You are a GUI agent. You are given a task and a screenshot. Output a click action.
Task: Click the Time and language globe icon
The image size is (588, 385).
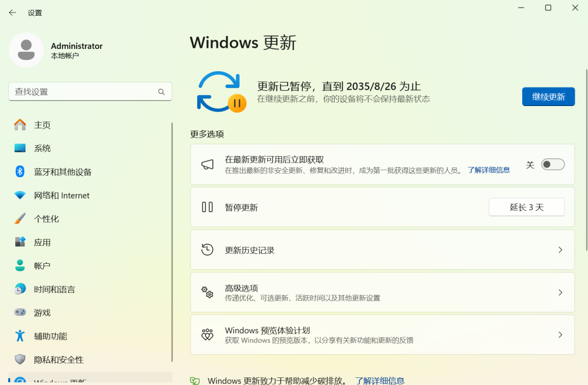pos(20,289)
